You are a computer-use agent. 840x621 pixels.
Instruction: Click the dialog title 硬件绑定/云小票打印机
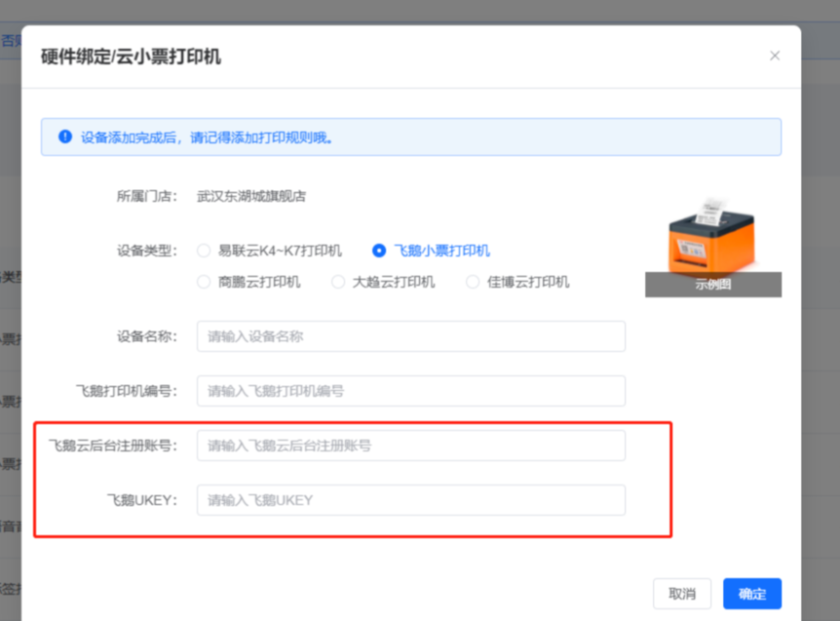point(131,57)
